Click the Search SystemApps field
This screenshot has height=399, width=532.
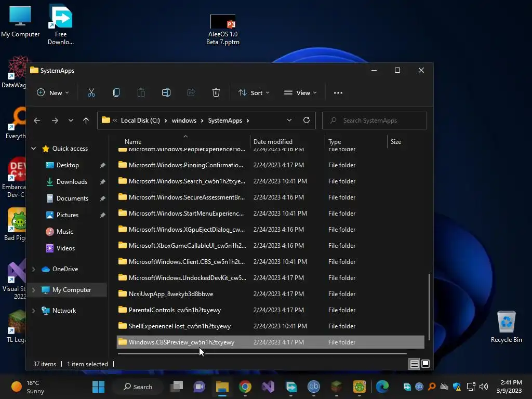pos(374,121)
